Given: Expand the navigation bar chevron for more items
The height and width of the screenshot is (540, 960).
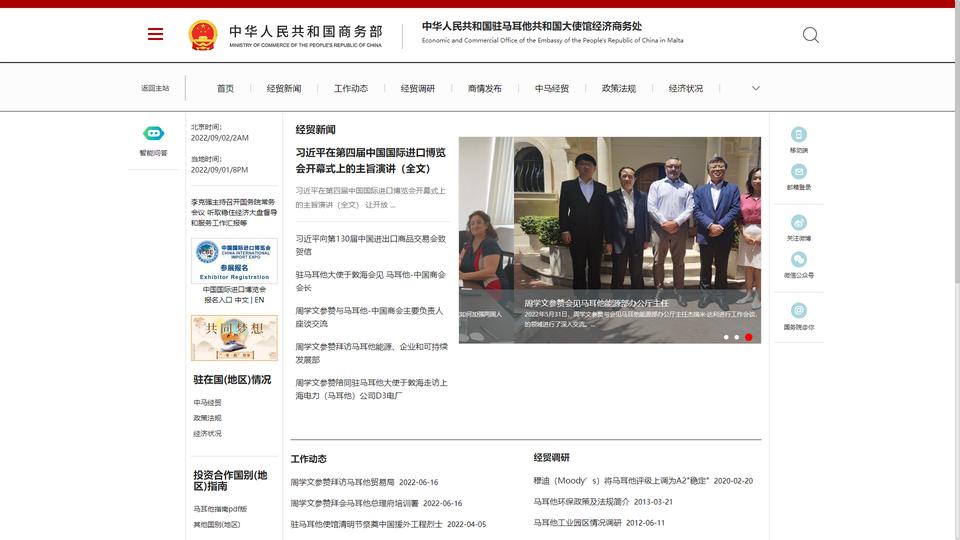Looking at the screenshot, I should pyautogui.click(x=756, y=88).
